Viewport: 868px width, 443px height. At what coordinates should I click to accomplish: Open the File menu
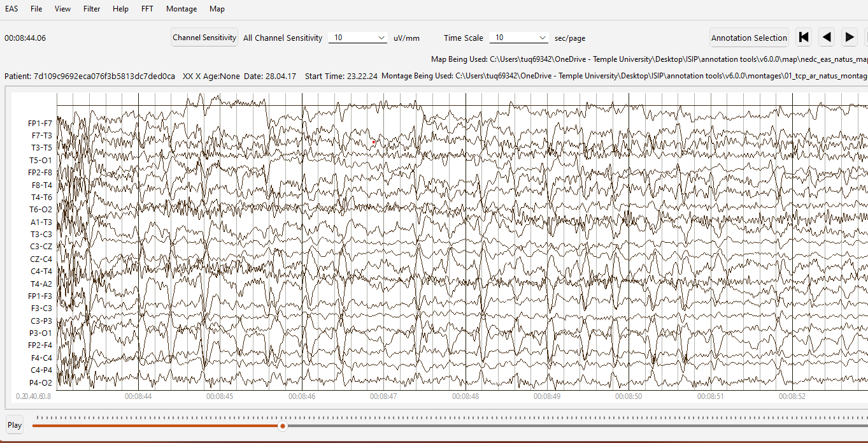[36, 9]
